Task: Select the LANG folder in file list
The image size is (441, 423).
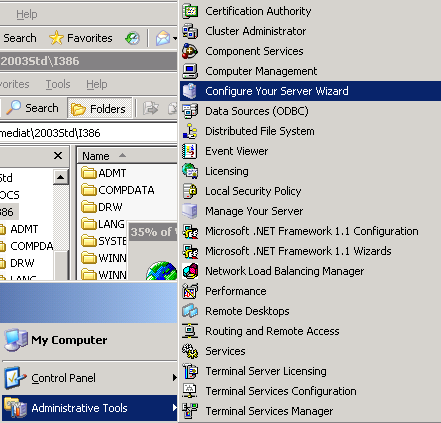Action: point(103,224)
